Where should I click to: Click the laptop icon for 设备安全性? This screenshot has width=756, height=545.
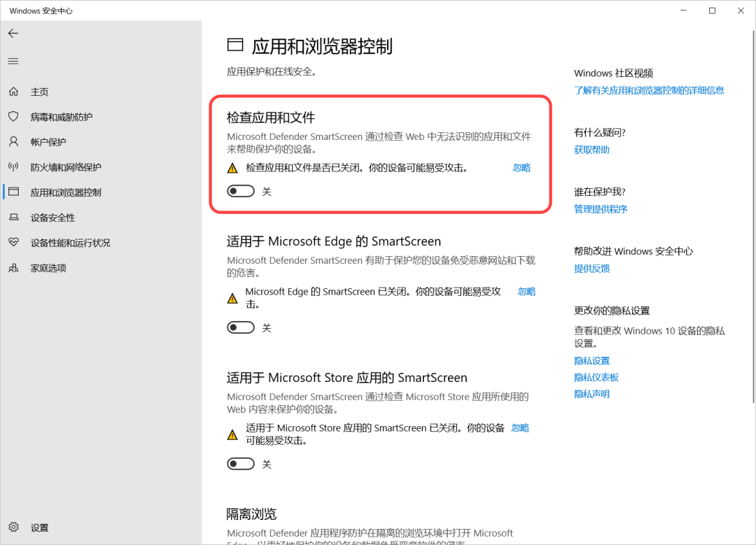coord(13,218)
